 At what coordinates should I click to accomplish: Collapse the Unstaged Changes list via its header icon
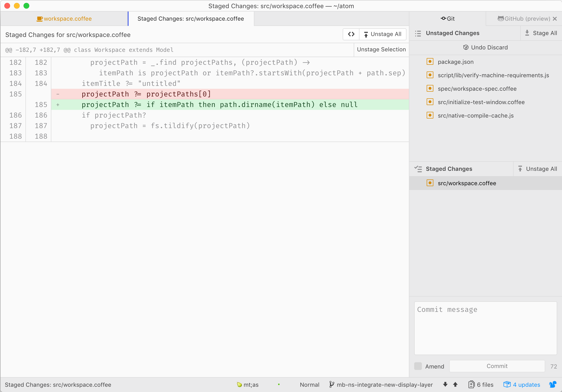pyautogui.click(x=418, y=33)
